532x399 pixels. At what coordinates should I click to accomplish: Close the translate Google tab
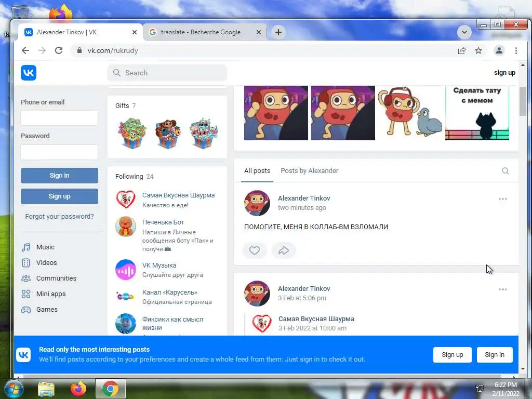(259, 32)
